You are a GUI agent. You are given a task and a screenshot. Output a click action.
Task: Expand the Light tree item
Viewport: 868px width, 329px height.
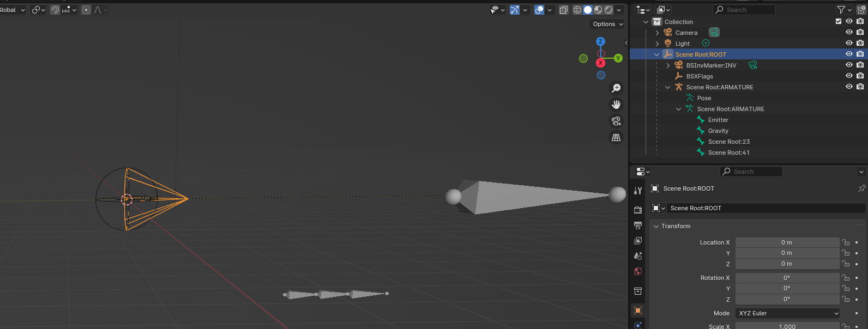(x=657, y=44)
